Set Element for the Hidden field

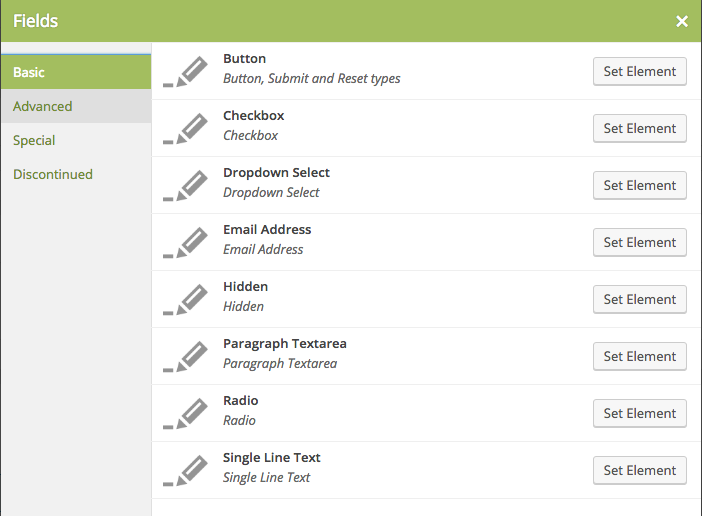[x=640, y=299]
